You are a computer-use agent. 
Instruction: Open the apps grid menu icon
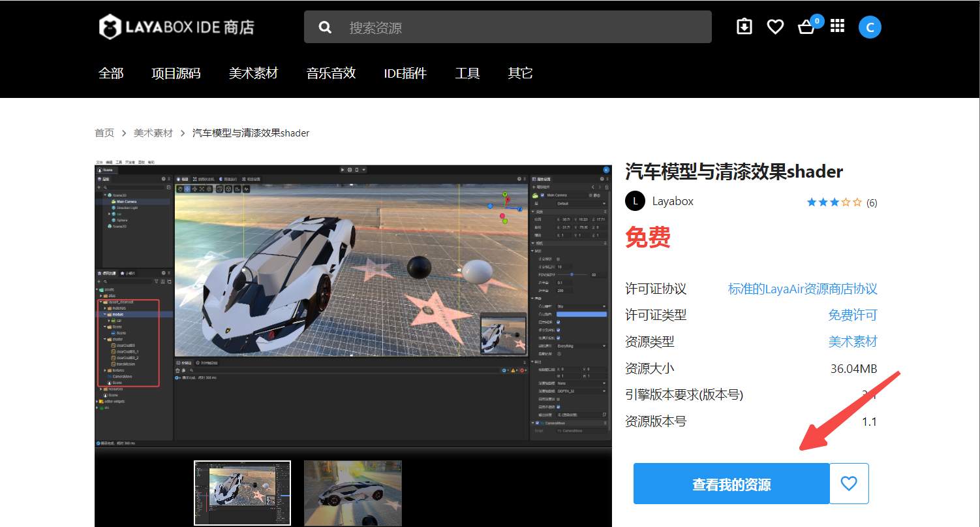coord(837,26)
